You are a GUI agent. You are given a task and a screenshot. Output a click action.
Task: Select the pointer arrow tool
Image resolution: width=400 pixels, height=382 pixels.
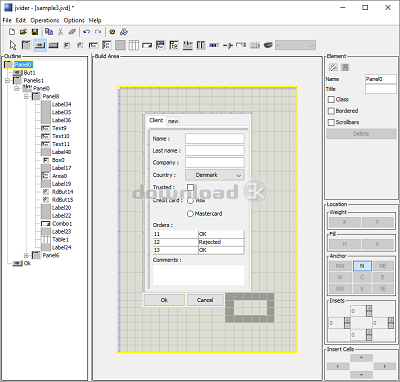pyautogui.click(x=13, y=45)
